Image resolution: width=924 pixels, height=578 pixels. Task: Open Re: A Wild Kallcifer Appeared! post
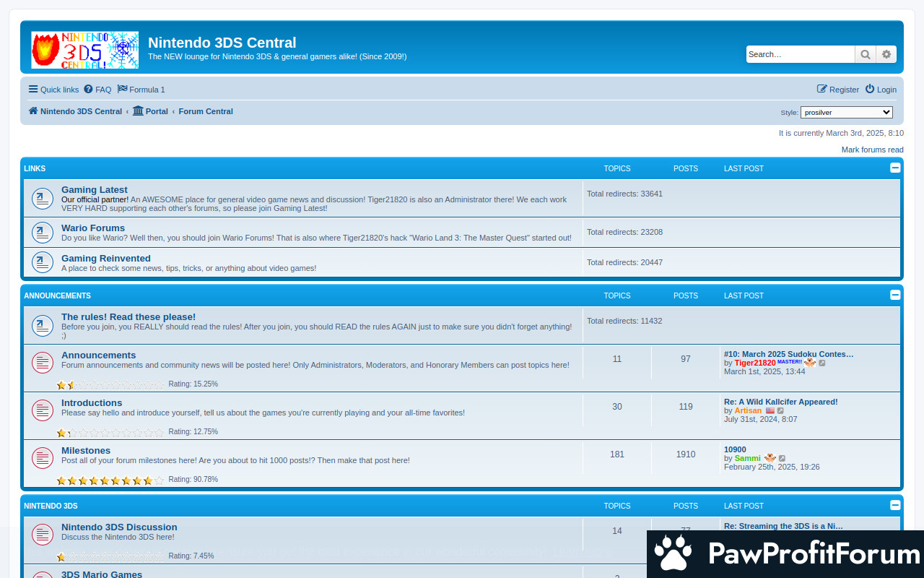click(781, 402)
